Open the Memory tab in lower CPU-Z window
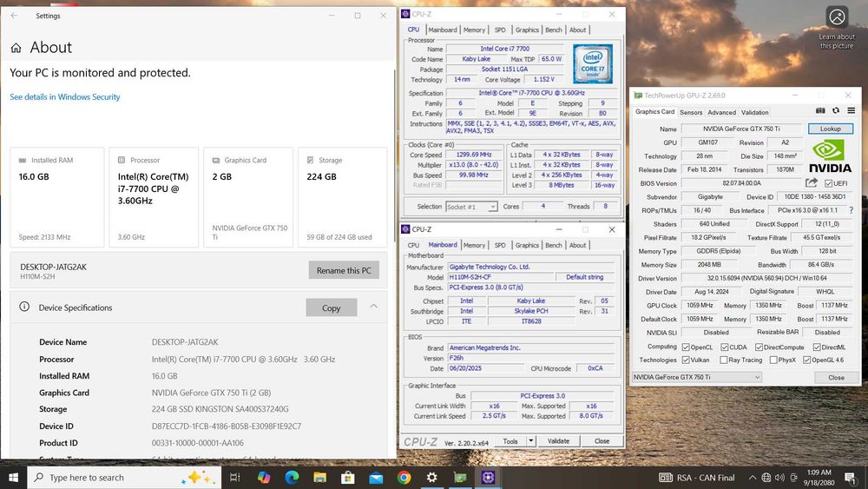Screen dimensions: 868x489 (x=474, y=245)
